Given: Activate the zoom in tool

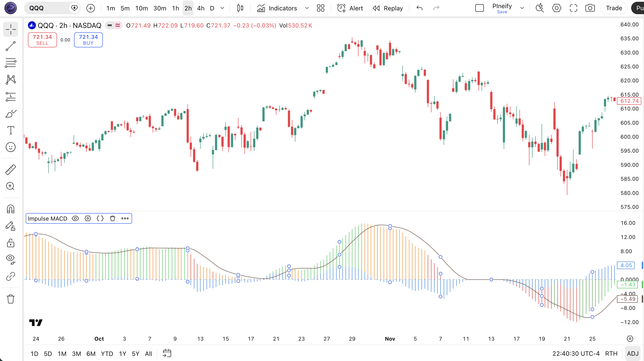Looking at the screenshot, I should point(11,186).
